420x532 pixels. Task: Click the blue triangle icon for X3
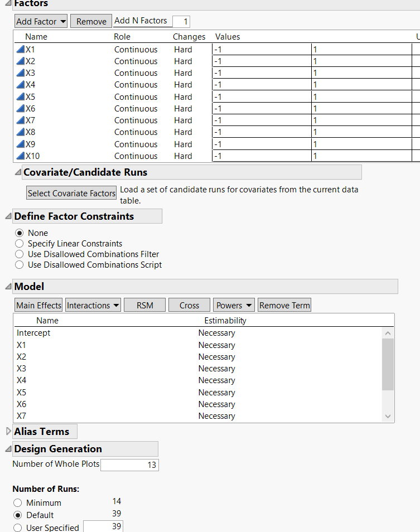click(19, 72)
